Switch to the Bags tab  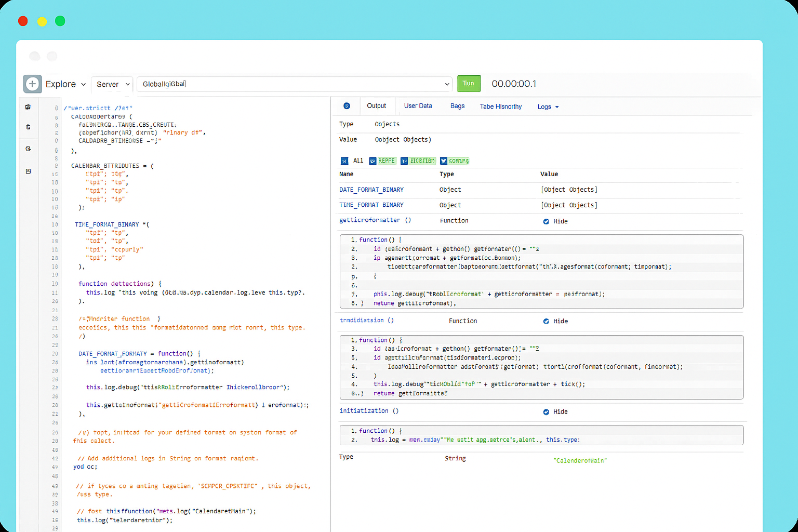click(x=457, y=106)
